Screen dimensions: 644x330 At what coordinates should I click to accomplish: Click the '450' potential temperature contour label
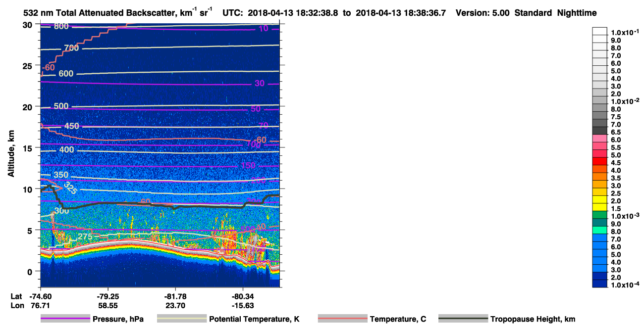tap(71, 126)
